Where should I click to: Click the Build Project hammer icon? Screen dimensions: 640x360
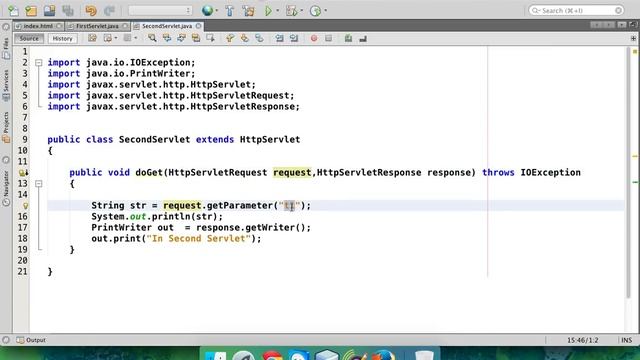pos(230,11)
